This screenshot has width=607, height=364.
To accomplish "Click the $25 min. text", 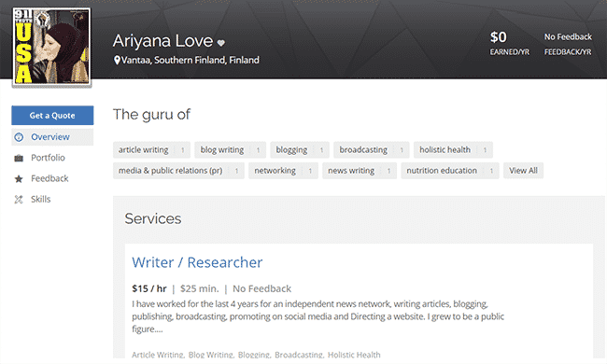I will coord(199,288).
